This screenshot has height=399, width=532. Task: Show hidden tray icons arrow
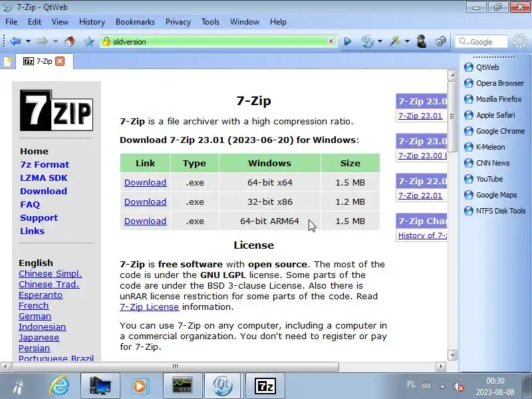coord(442,386)
